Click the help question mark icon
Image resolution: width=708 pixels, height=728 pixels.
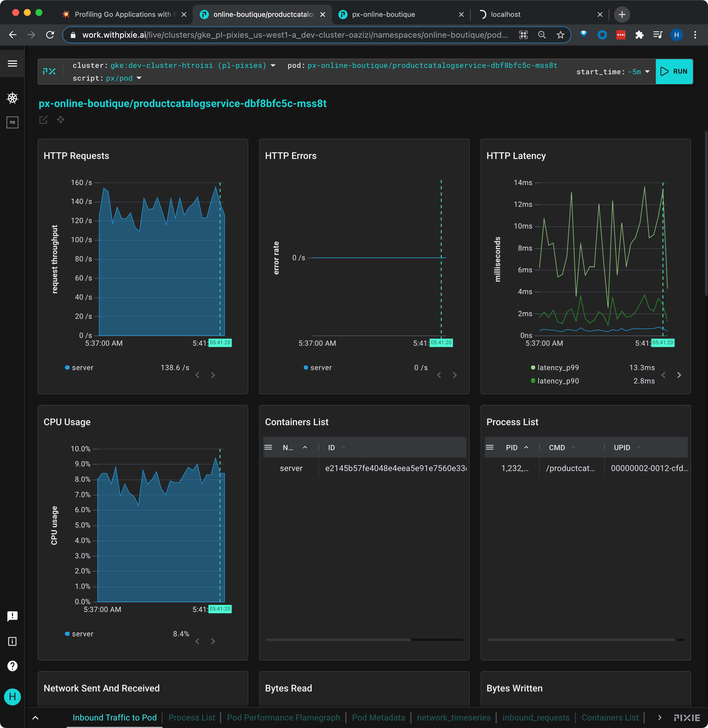point(12,666)
